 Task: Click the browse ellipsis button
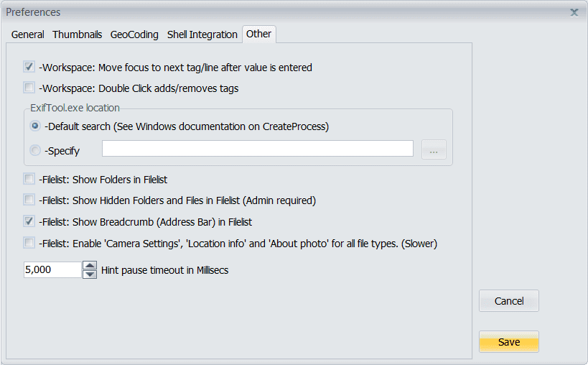(434, 150)
